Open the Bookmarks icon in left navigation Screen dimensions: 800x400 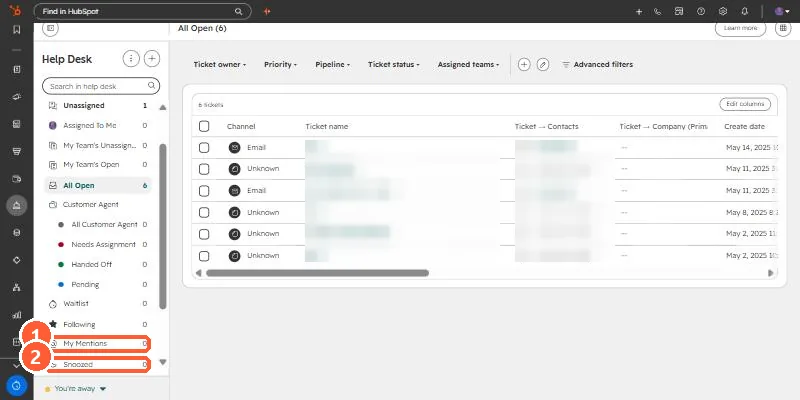click(x=16, y=30)
